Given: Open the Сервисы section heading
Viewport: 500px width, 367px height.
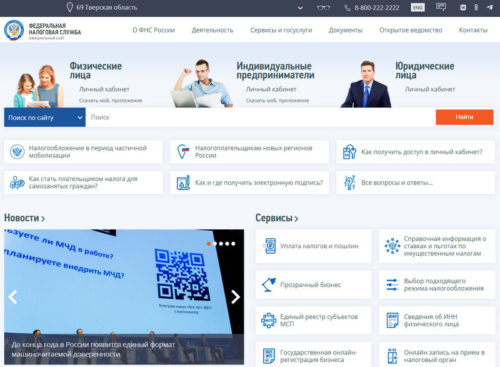Looking at the screenshot, I should click(x=277, y=218).
